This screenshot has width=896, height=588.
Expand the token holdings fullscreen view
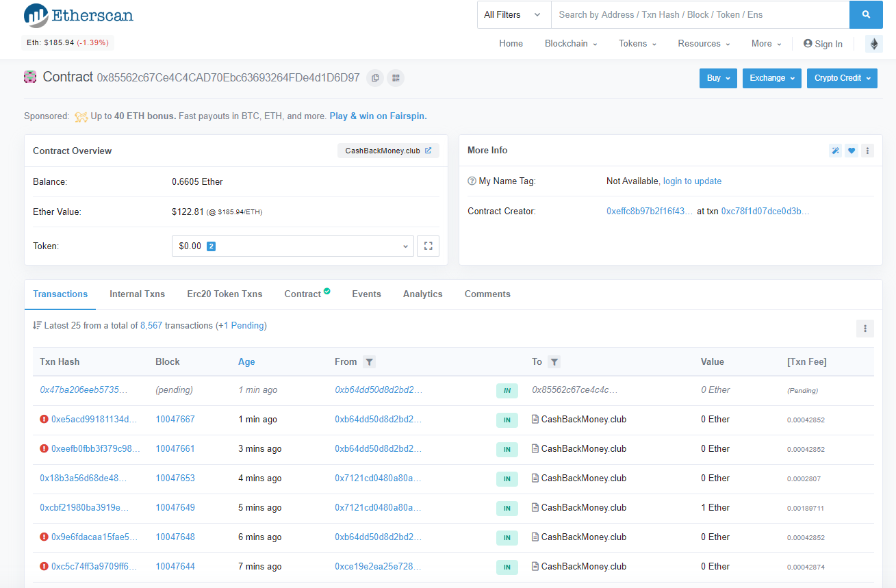(428, 246)
